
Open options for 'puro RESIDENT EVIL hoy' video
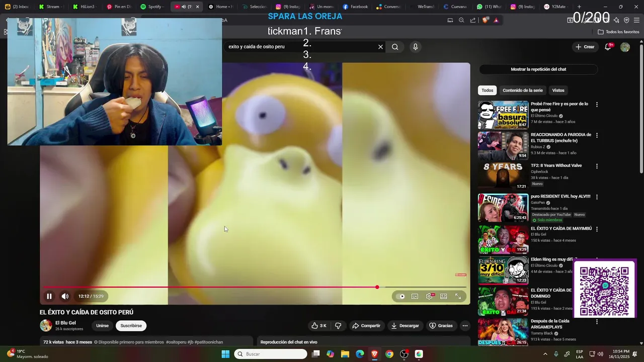597,197
